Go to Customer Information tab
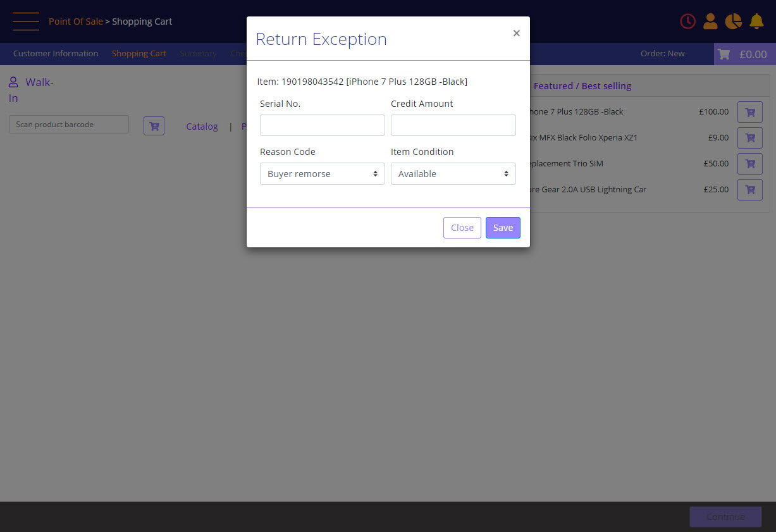776x532 pixels. pyautogui.click(x=56, y=54)
